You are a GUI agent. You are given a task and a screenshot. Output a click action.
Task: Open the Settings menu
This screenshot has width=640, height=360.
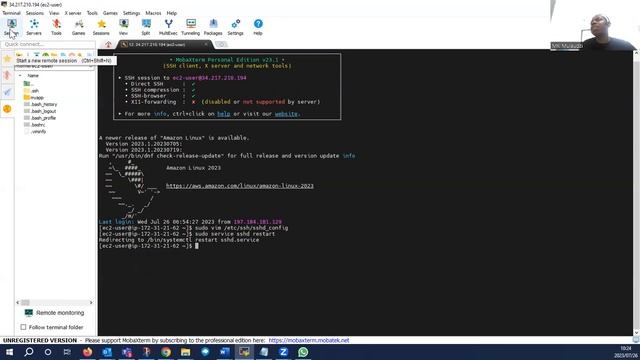[131, 13]
